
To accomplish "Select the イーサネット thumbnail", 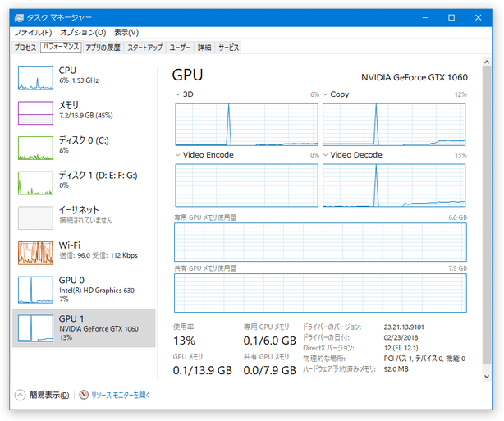I will point(35,218).
